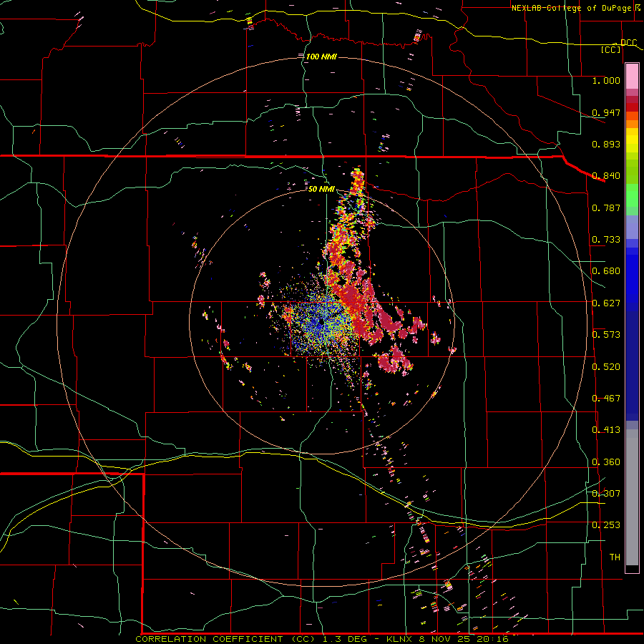Image resolution: width=644 pixels, height=644 pixels.
Task: Select the 50 NMI range ring label
Action: pyautogui.click(x=321, y=189)
